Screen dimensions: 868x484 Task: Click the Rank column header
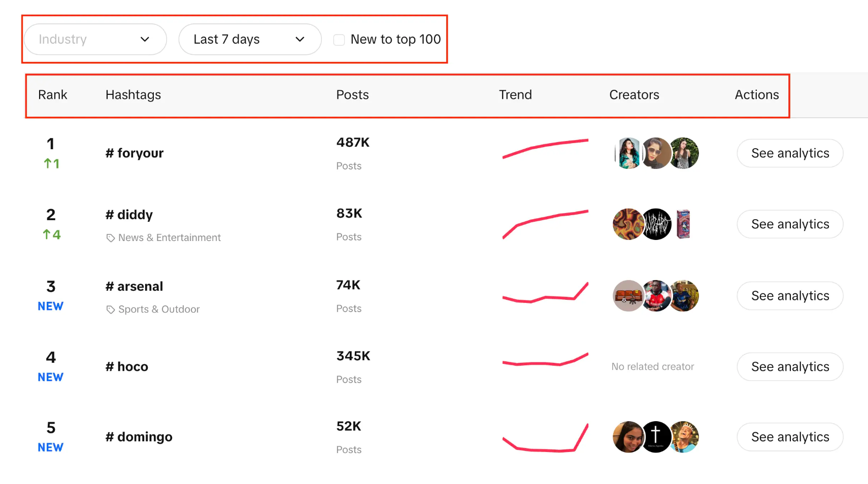(x=53, y=95)
